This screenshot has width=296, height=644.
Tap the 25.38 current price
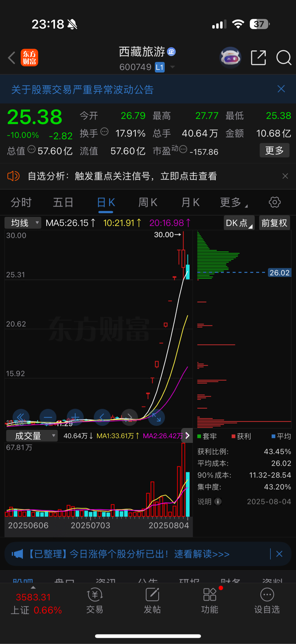[x=35, y=117]
